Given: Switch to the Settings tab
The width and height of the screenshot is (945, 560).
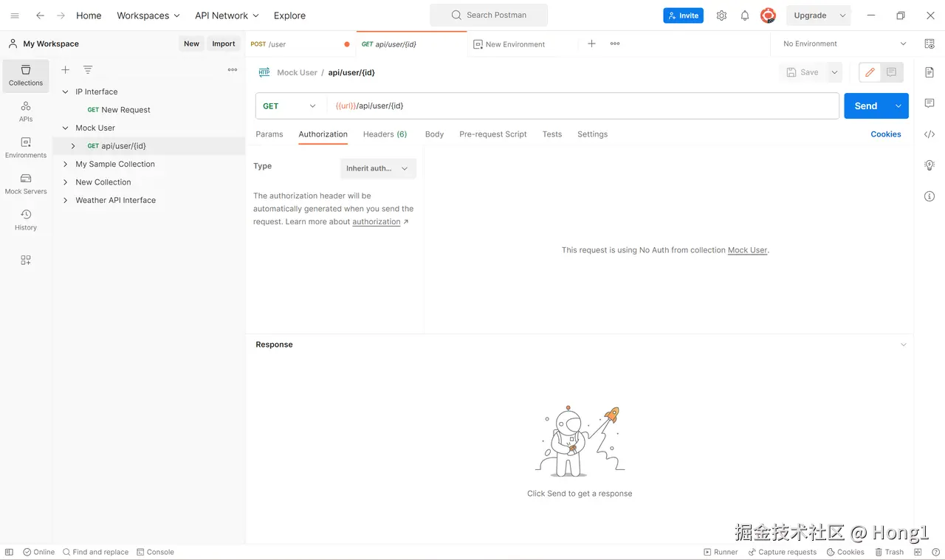Looking at the screenshot, I should pyautogui.click(x=592, y=134).
